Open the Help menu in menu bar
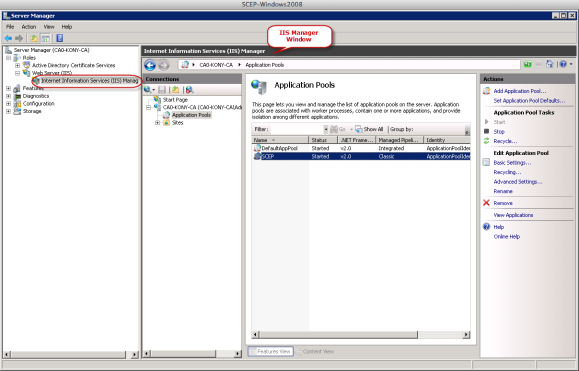The image size is (579, 371). [67, 27]
